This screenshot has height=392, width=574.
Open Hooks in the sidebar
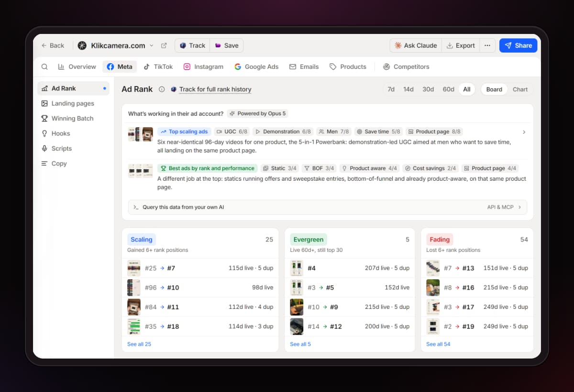coord(73,133)
